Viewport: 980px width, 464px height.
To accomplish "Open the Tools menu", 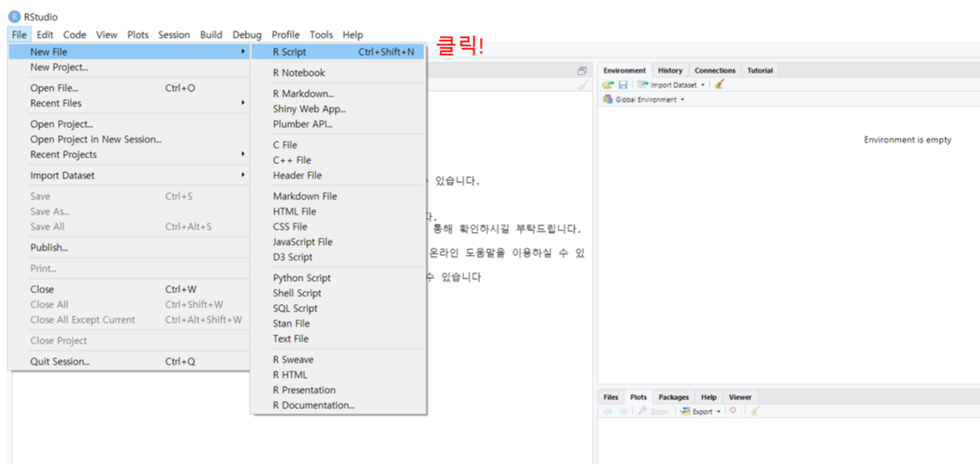I will click(x=321, y=35).
